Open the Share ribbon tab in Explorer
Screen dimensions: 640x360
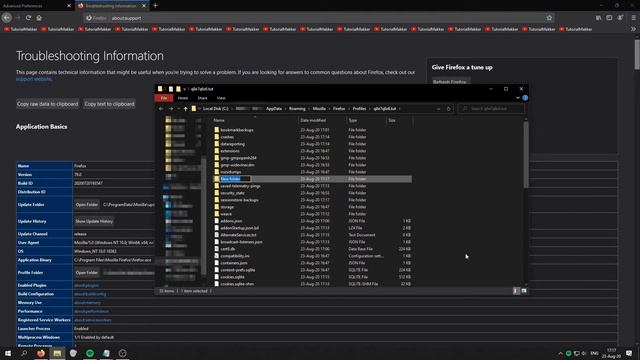coord(202,98)
